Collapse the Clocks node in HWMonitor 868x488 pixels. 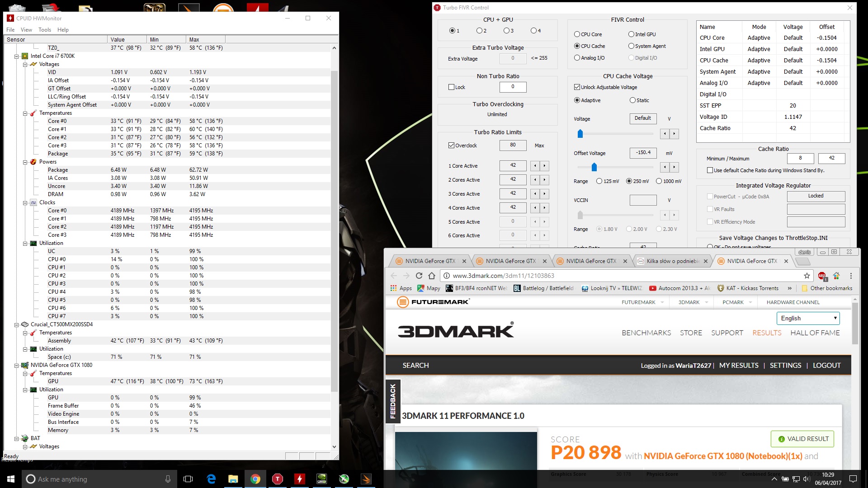(25, 203)
